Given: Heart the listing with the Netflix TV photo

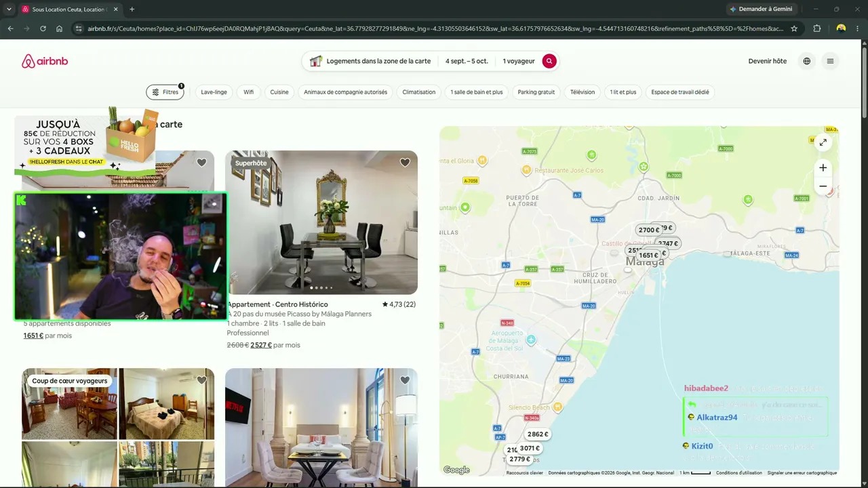Looking at the screenshot, I should (405, 380).
